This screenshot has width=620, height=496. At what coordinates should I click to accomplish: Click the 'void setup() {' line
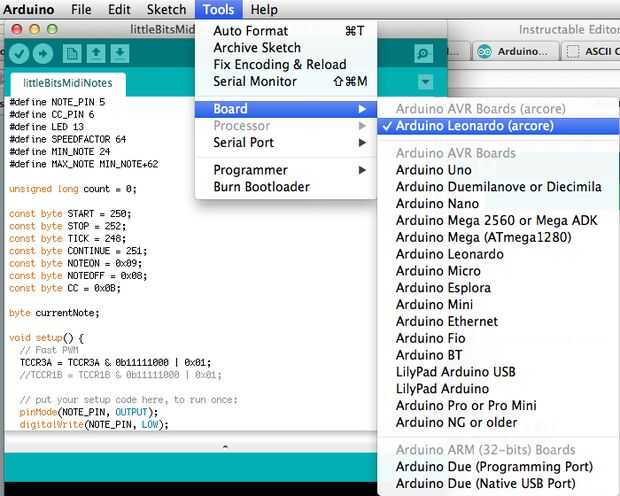46,338
